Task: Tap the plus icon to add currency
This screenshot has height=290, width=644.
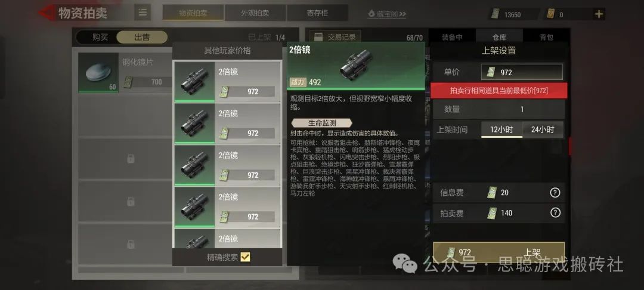Action: click(599, 14)
